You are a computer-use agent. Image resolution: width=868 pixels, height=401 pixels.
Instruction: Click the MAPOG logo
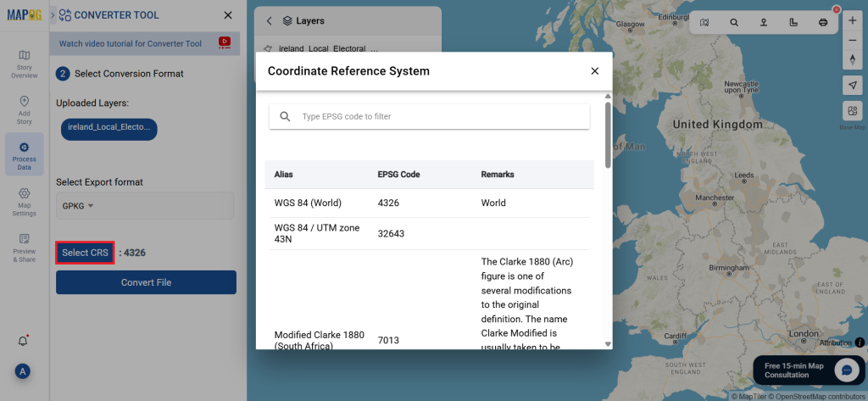point(25,15)
